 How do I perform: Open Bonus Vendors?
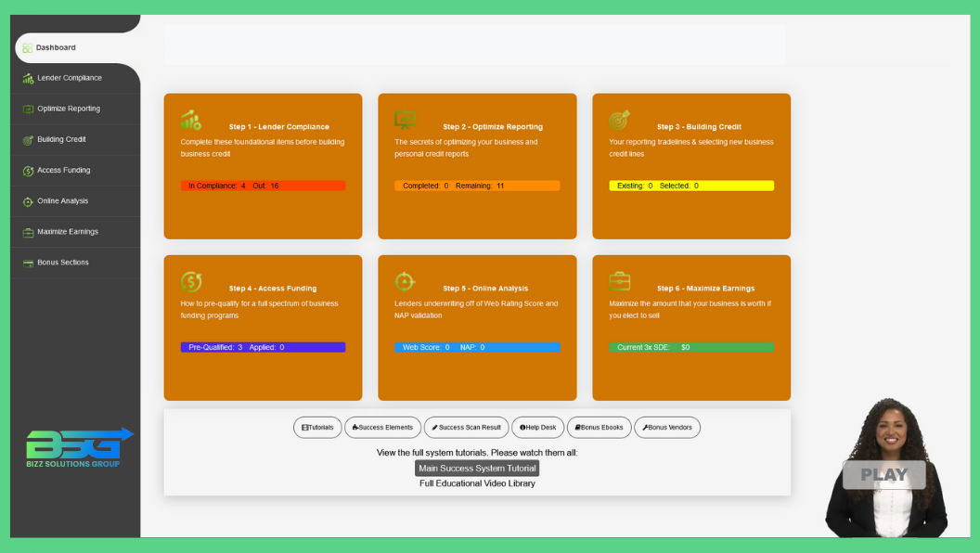click(x=666, y=428)
